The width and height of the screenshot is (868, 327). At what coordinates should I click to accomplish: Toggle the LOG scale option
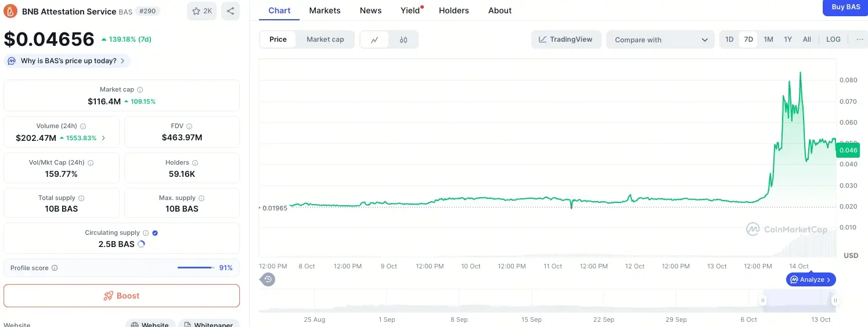(833, 39)
